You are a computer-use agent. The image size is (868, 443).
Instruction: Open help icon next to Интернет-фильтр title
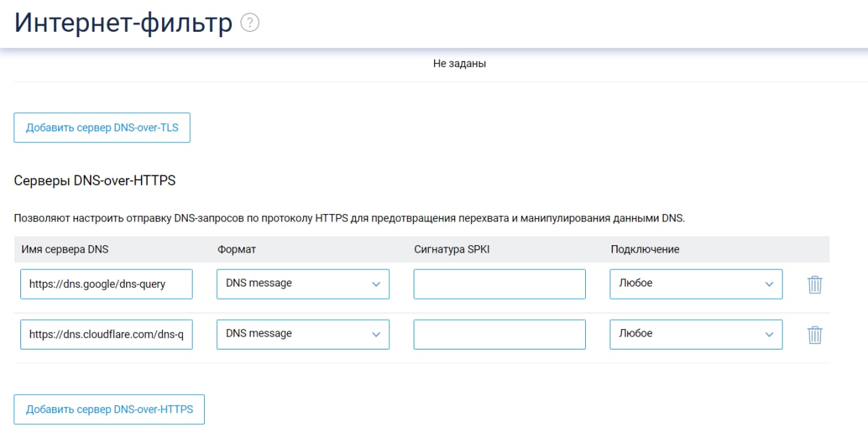[x=250, y=24]
